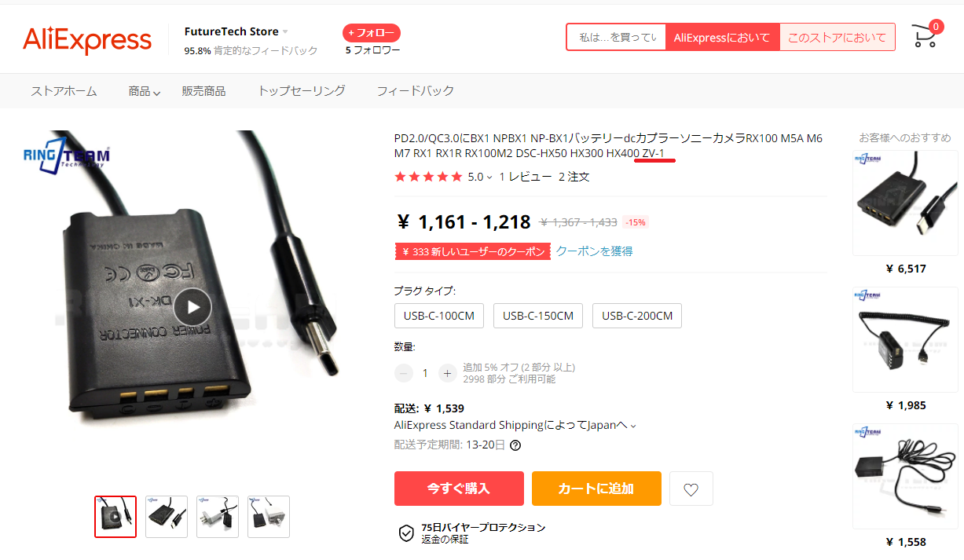
Task: Expand the 5.0 rating breakdown arrow
Action: [489, 178]
